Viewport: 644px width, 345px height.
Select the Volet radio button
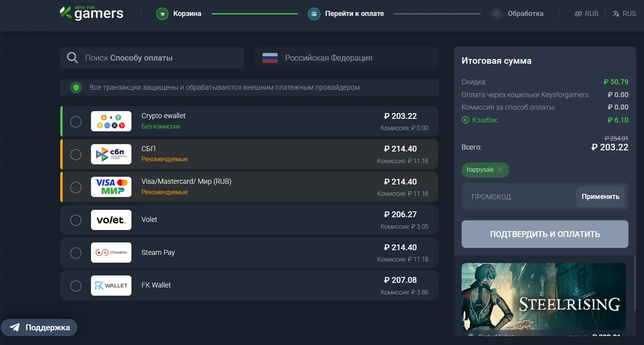coord(76,220)
